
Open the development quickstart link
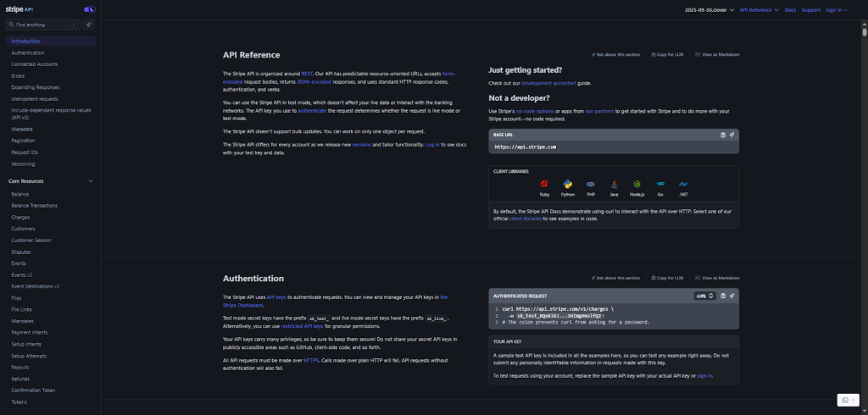click(x=548, y=83)
